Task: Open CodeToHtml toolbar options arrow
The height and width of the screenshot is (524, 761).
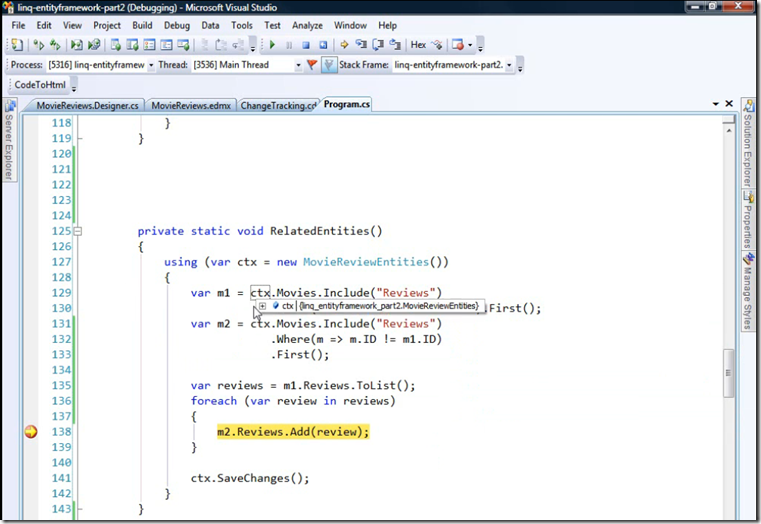Action: [74, 86]
